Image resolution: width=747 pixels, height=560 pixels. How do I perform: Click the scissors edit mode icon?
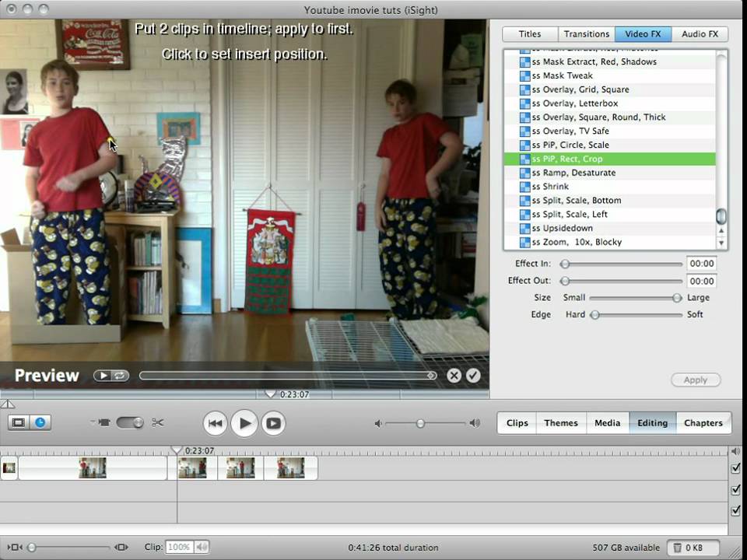point(158,422)
